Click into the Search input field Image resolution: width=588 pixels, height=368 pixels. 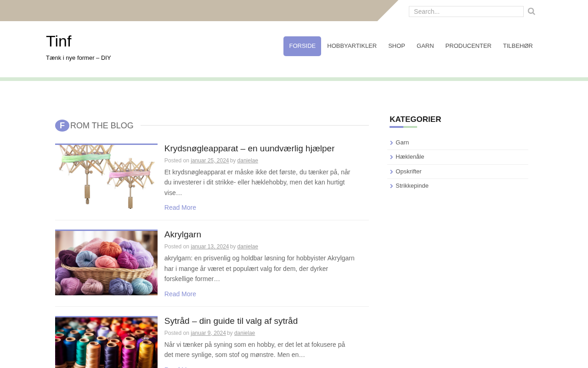pyautogui.click(x=466, y=11)
